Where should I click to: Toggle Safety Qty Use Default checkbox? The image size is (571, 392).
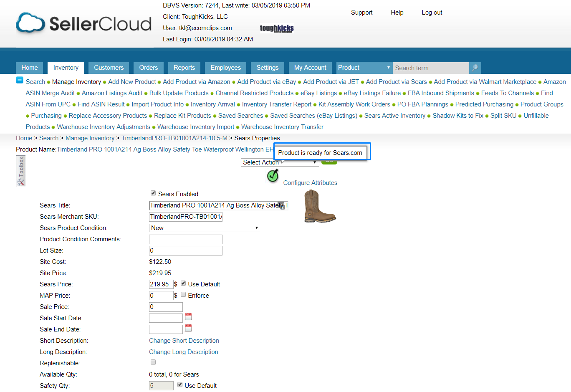180,385
